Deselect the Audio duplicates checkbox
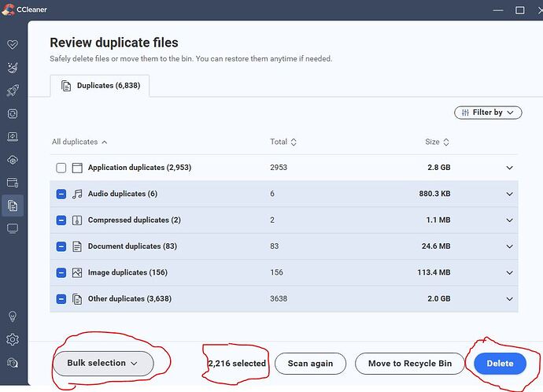Screen dimensions: 543x392 tap(61, 194)
